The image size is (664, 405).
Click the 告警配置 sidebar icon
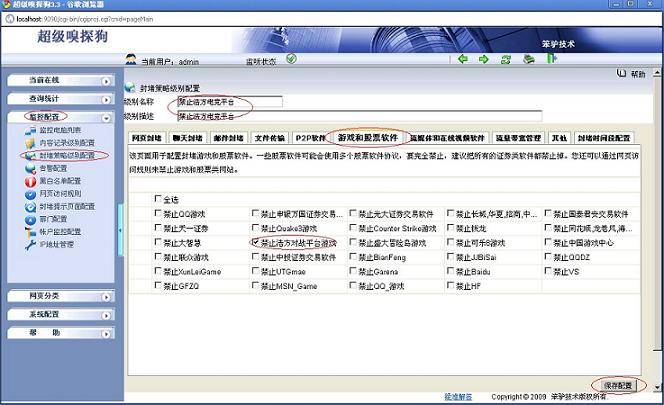[x=31, y=169]
